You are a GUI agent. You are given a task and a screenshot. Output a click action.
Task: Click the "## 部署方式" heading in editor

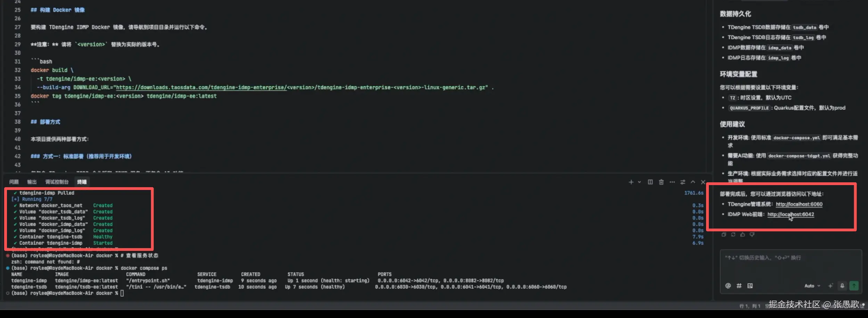tap(46, 122)
